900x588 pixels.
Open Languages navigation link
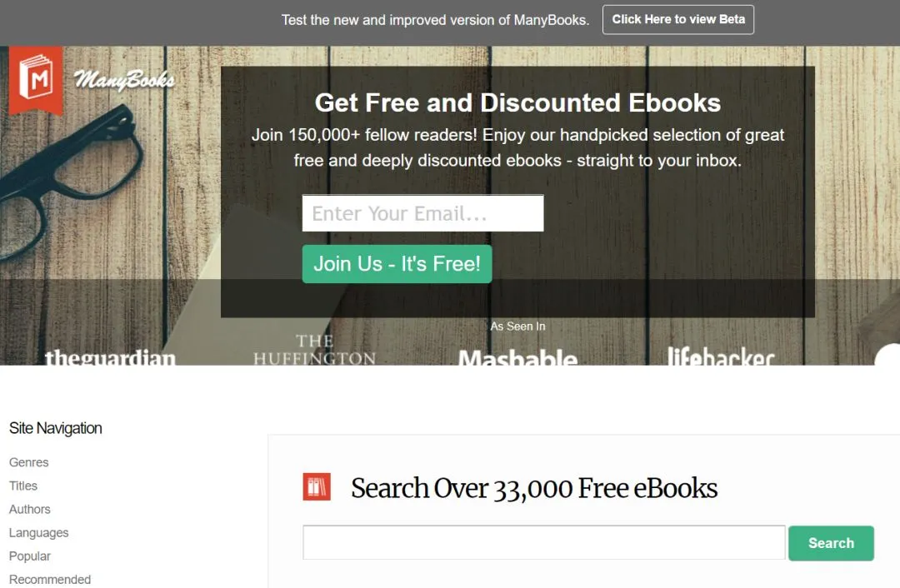pyautogui.click(x=38, y=533)
